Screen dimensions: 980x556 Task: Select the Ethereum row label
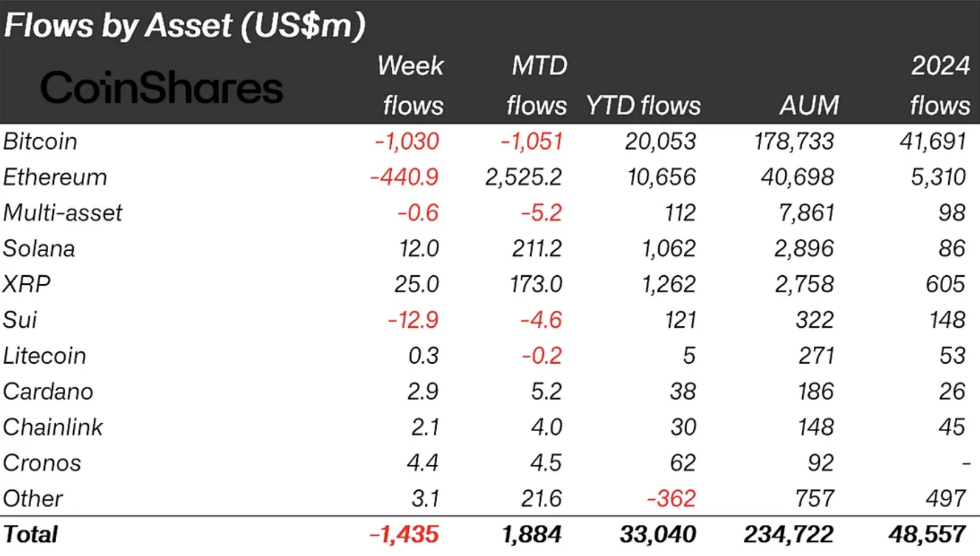point(55,178)
